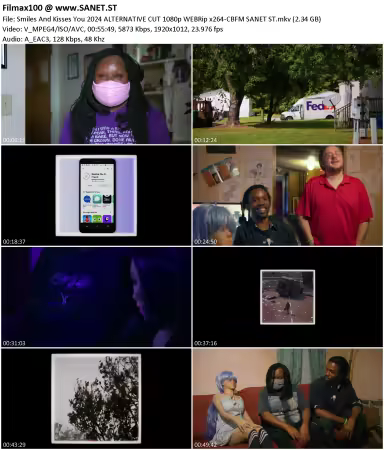
Task: Open the smartphone screen thumbnail at 00:18:37
Action: click(96, 196)
